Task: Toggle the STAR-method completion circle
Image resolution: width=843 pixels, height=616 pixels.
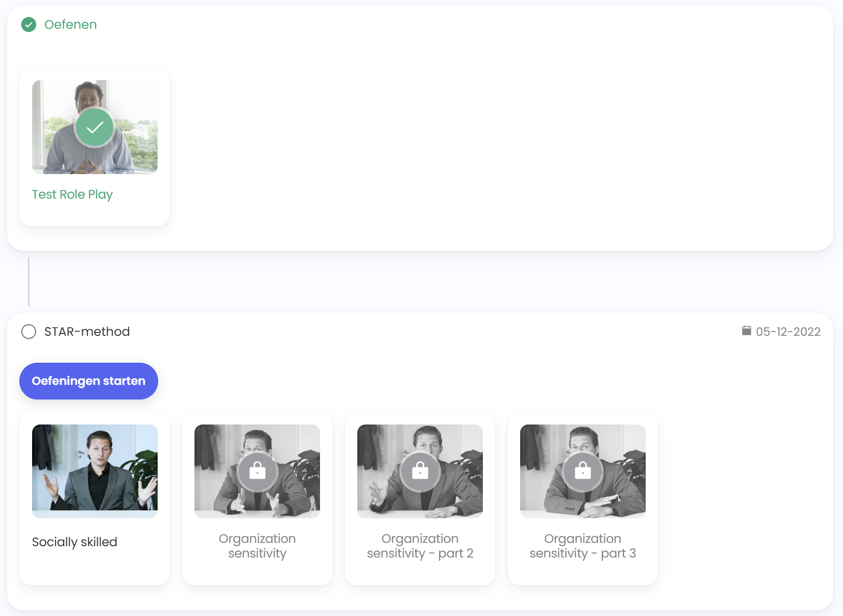Action: (x=29, y=332)
